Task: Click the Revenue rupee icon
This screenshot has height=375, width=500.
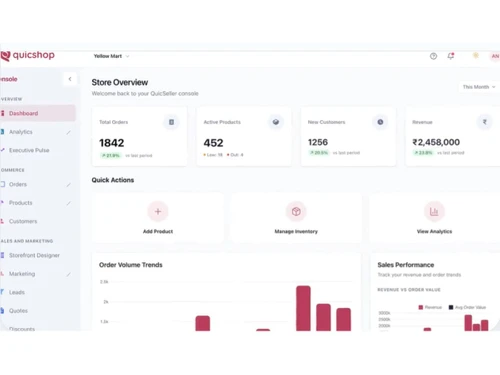Action: point(484,122)
